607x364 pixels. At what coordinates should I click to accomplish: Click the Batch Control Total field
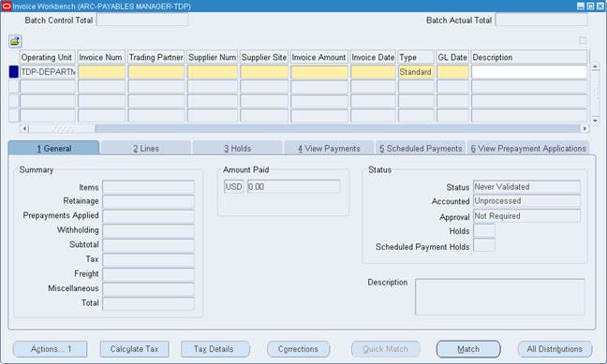coord(142,20)
